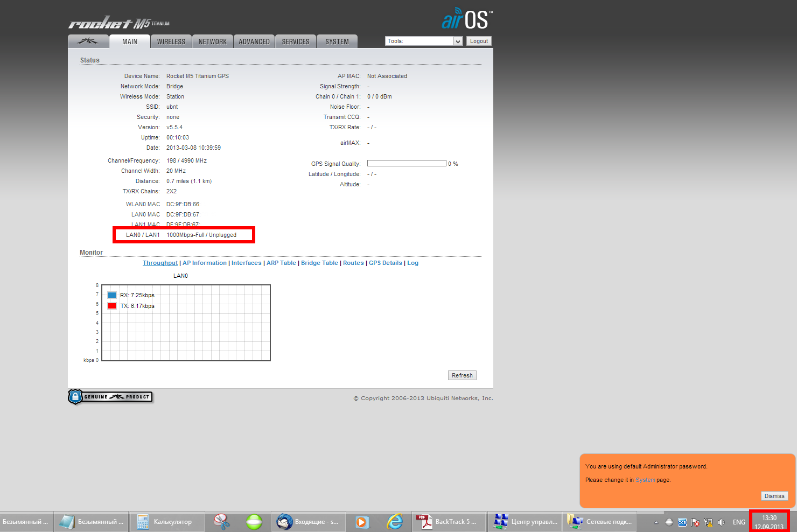Open Thunderbird inbox from taskbar
Viewport: 797px width, 532px height.
[x=308, y=522]
